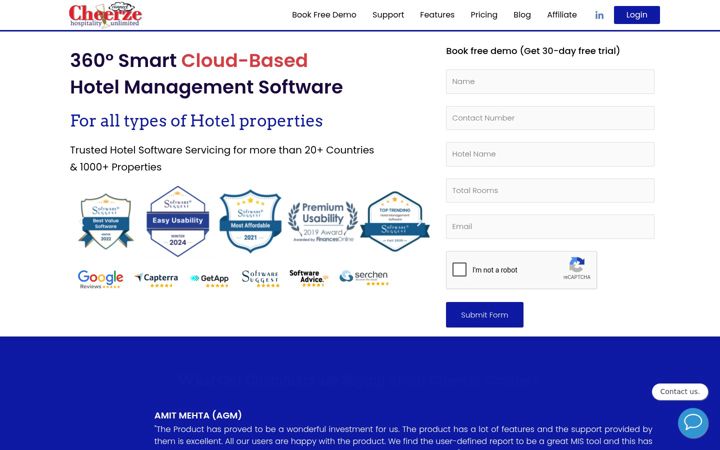This screenshot has height=450, width=720.
Task: Click the Easy Usability 2024 badge
Action: (178, 221)
